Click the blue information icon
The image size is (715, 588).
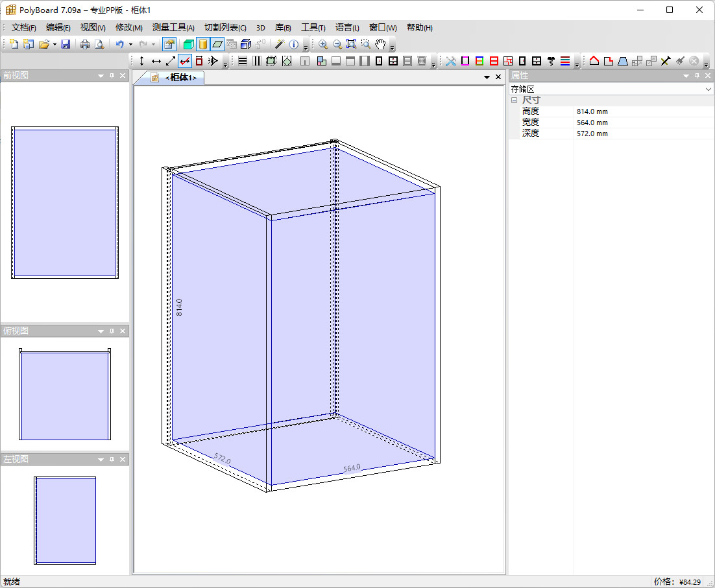(294, 44)
